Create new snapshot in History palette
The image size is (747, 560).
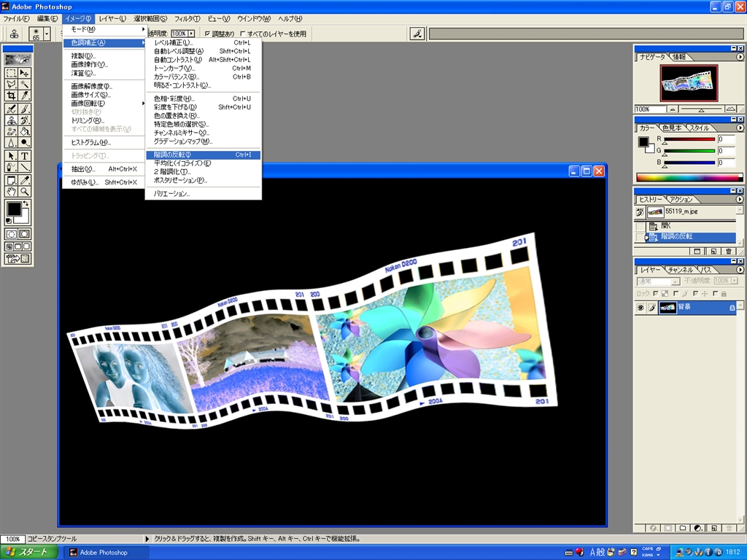coord(713,252)
